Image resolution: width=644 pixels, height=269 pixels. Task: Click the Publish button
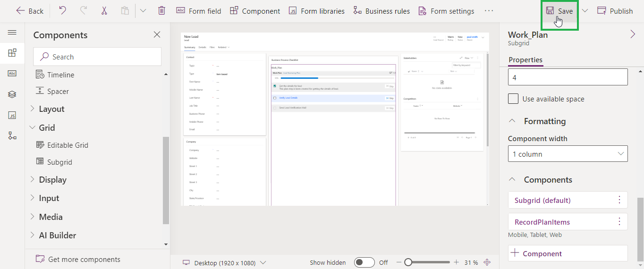(x=615, y=11)
